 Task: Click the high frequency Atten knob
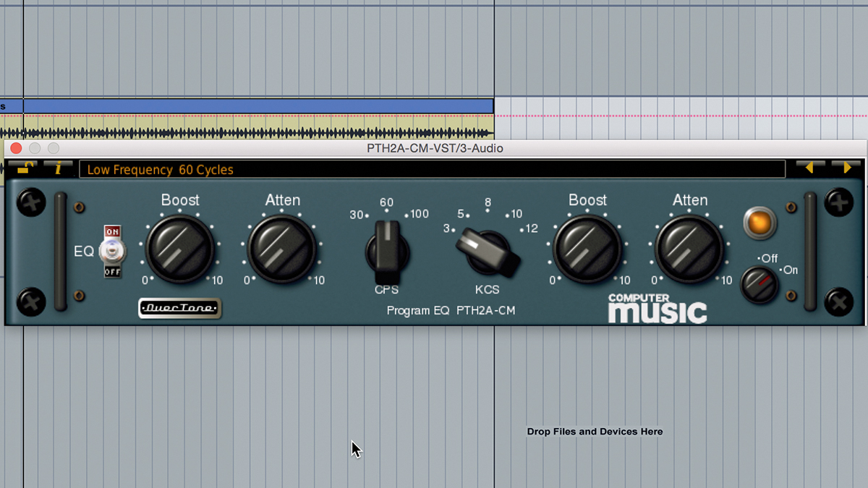690,248
